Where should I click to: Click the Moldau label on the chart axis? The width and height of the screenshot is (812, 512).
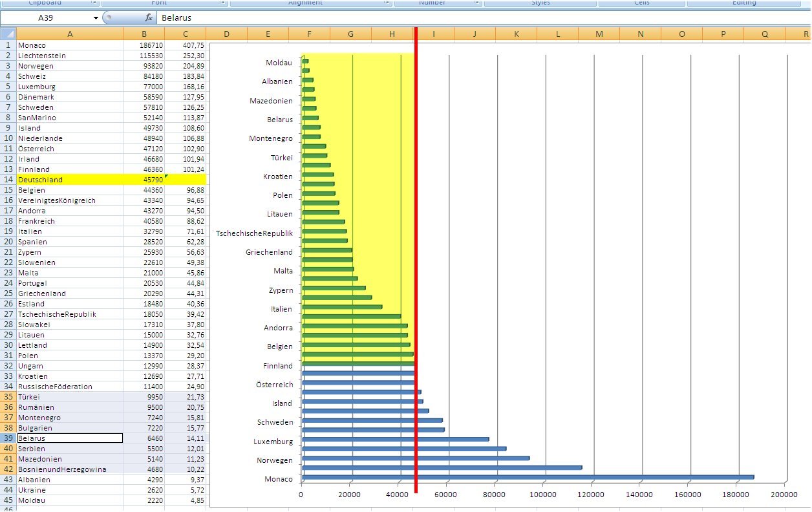point(279,63)
